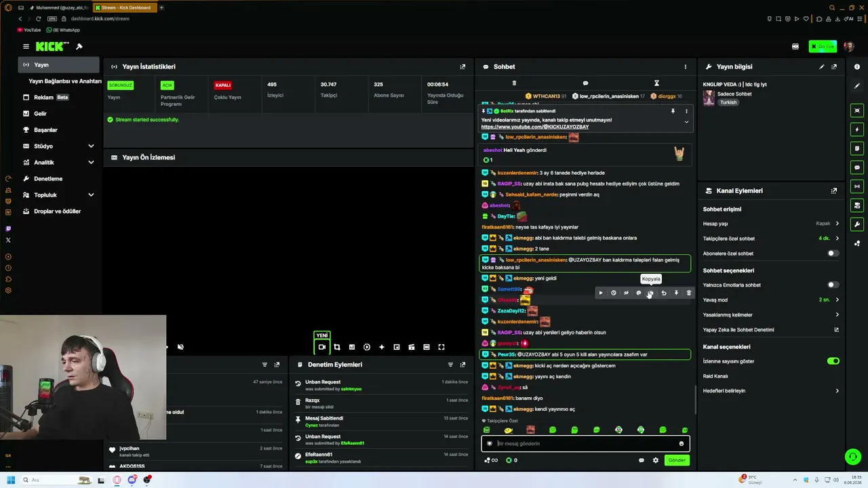Open Gelir in the sidebar
The height and width of the screenshot is (488, 868).
(x=58, y=114)
